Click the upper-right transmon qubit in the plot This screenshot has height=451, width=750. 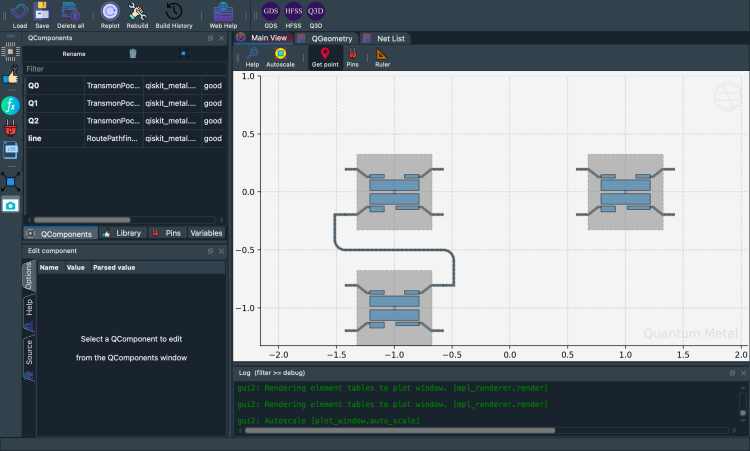pos(625,192)
